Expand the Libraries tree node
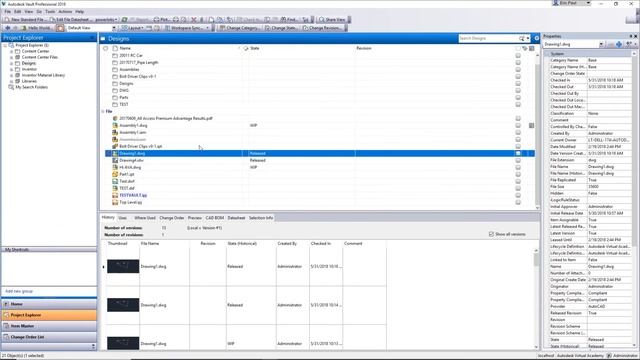The width and height of the screenshot is (640, 360). tap(11, 81)
